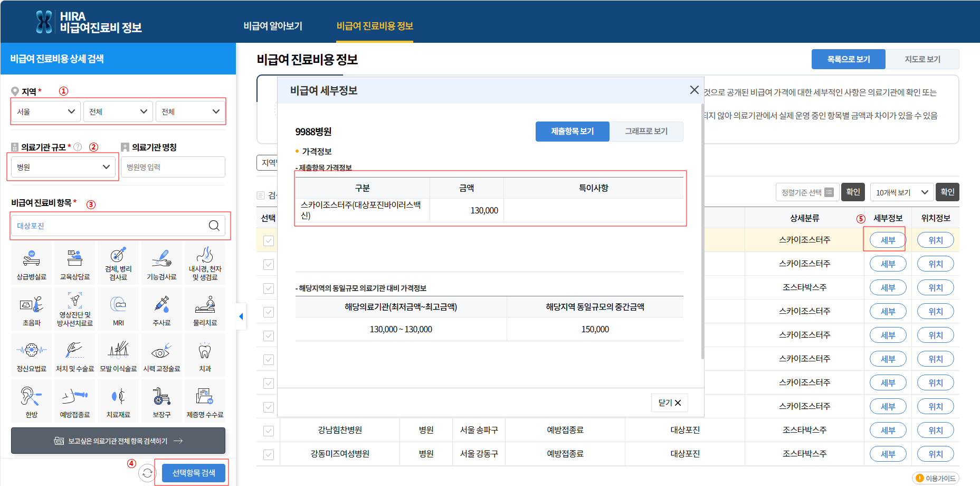Click 확인 button next to 10개씩 보기

947,192
